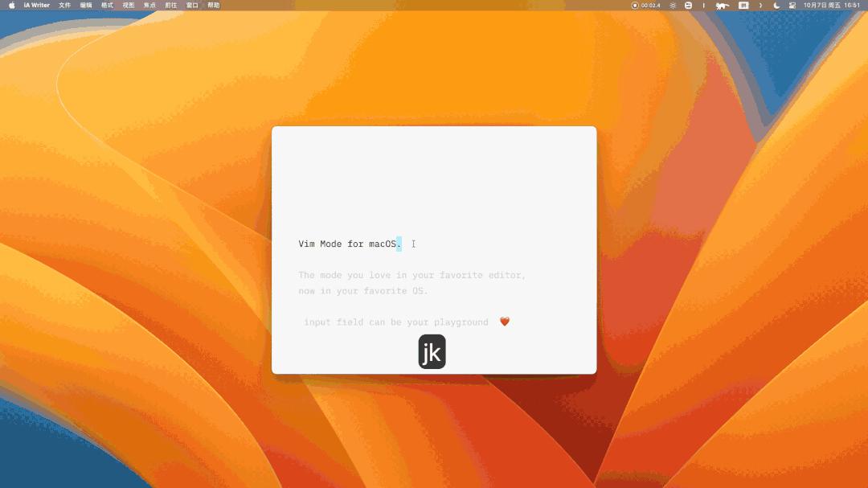868x488 pixels.
Task: Open the 格式 menu
Action: click(x=107, y=5)
